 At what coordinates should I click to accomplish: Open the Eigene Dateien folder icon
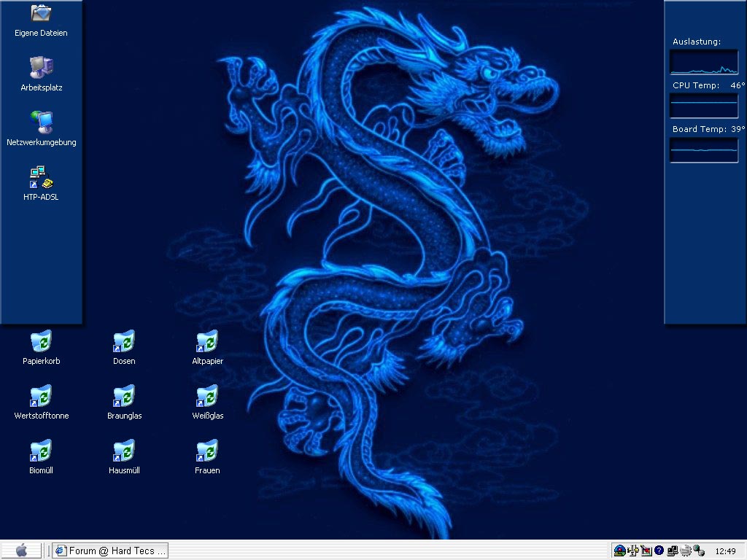[41, 14]
